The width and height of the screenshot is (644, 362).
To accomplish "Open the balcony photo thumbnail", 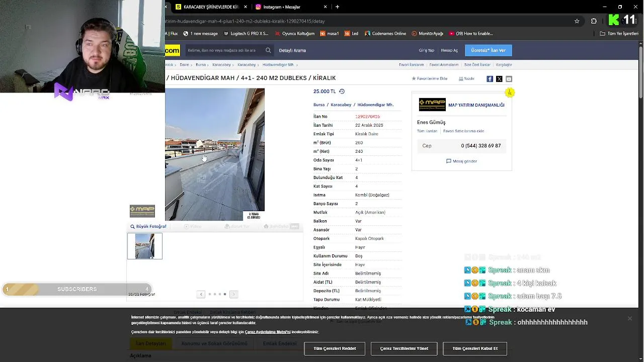I will (x=145, y=246).
